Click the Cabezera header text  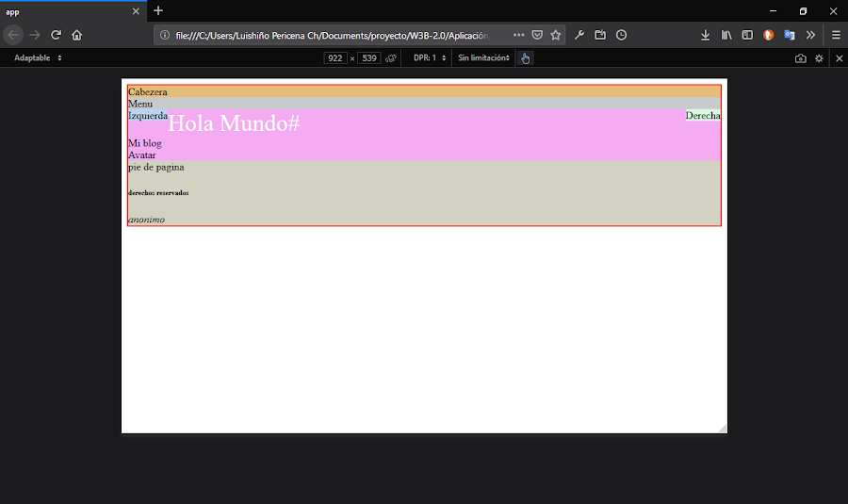point(148,92)
